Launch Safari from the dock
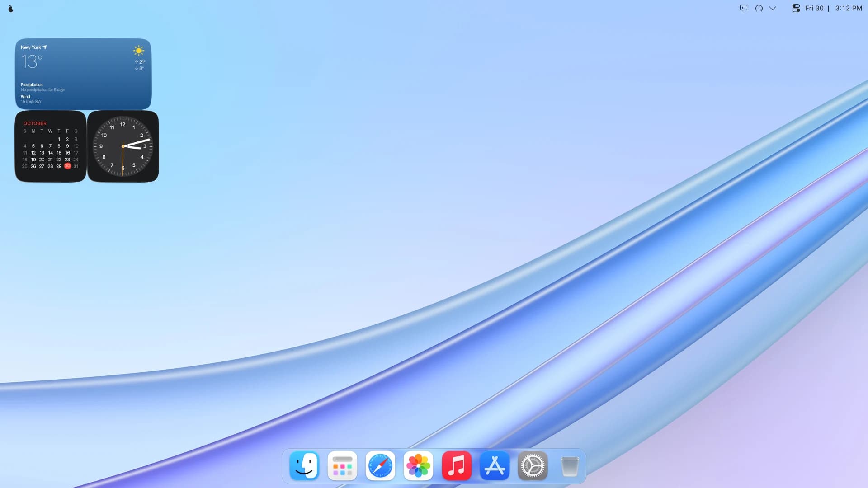868x488 pixels. (380, 465)
